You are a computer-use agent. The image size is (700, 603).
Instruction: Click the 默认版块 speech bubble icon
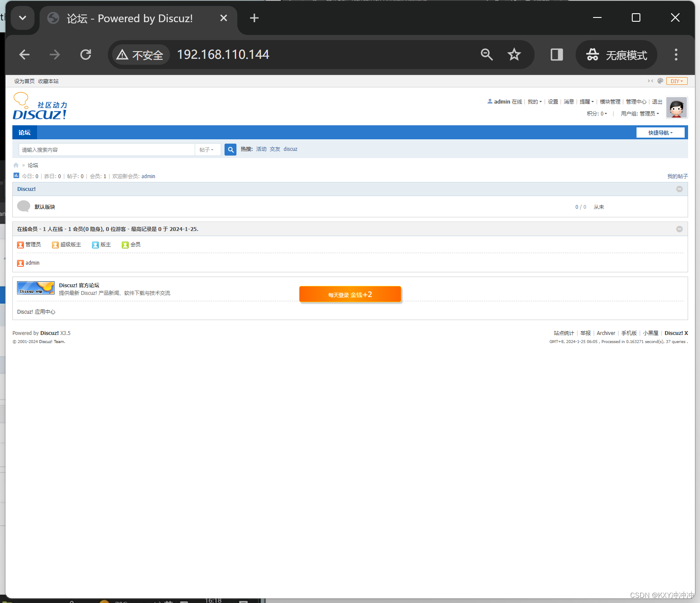point(23,206)
